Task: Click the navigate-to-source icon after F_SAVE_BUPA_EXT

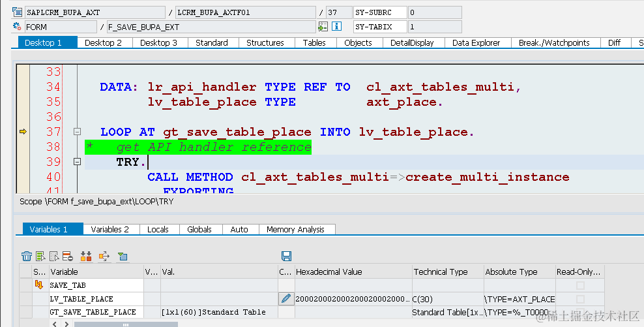Action: pos(323,26)
